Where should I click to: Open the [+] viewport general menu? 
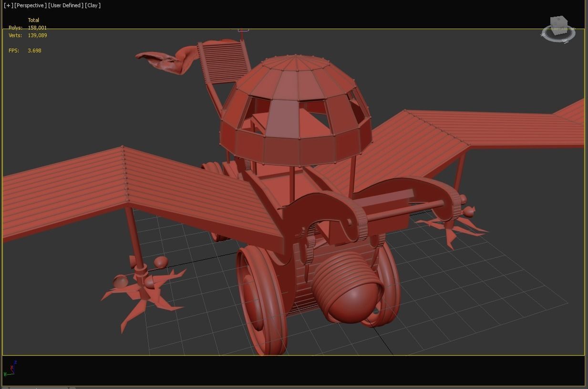click(x=8, y=5)
